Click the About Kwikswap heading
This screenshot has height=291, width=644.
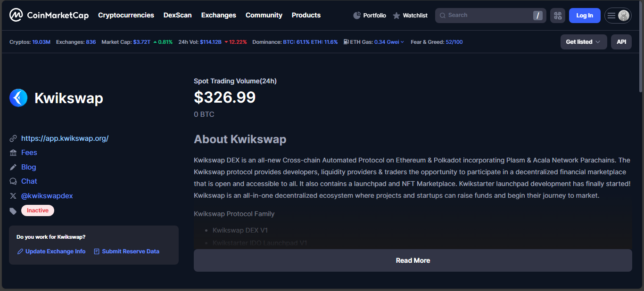[x=240, y=139]
